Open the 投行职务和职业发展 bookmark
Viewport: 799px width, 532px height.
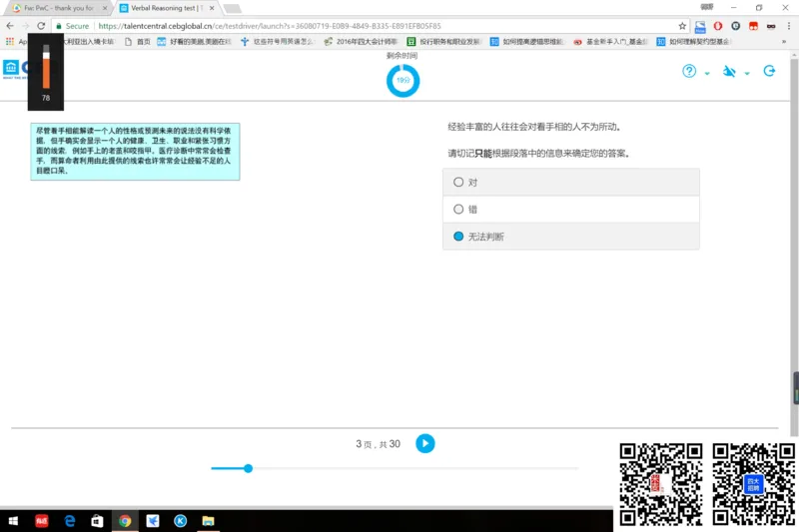click(x=443, y=42)
